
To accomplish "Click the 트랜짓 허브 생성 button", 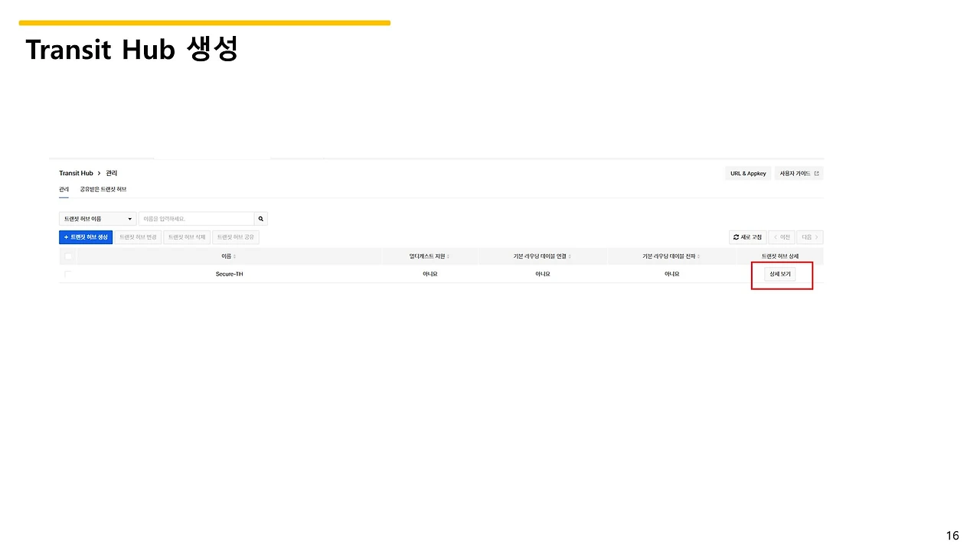I will pos(86,237).
